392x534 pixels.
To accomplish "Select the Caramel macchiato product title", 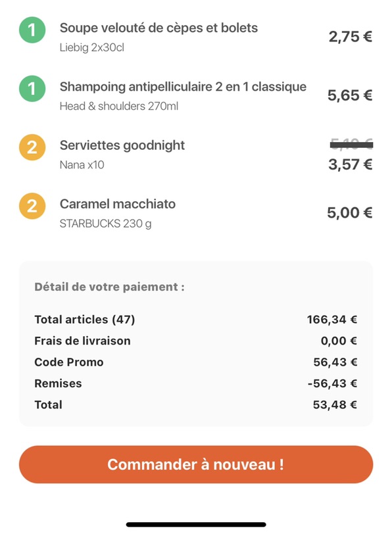I will [118, 204].
